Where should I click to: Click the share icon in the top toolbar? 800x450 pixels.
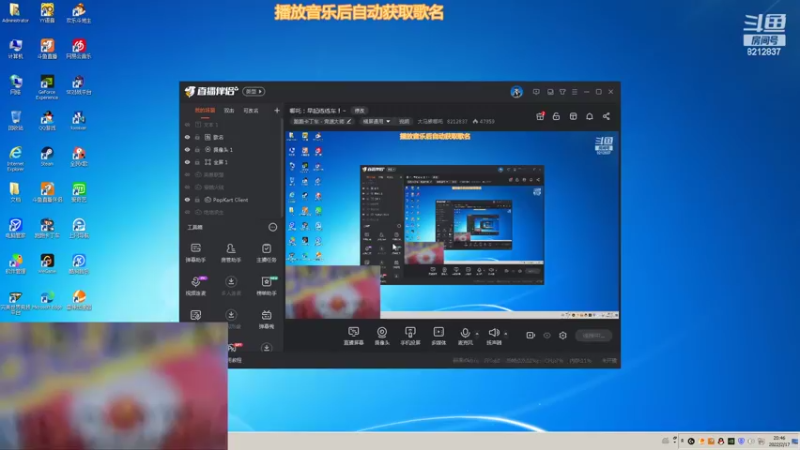click(x=606, y=116)
